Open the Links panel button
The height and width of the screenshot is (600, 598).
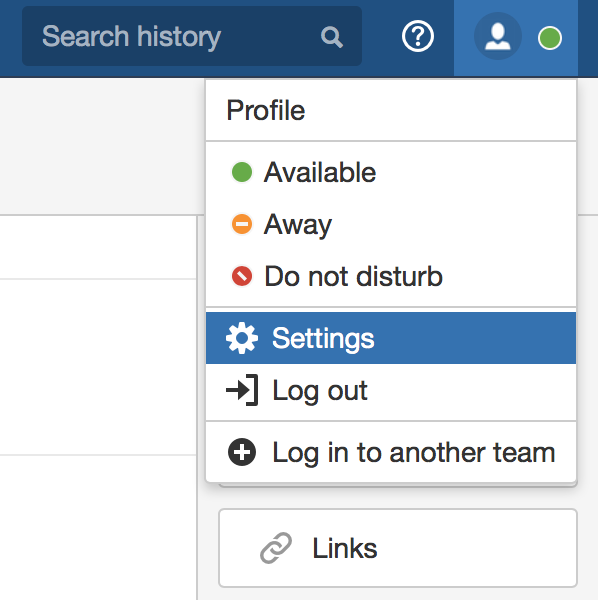[x=398, y=548]
